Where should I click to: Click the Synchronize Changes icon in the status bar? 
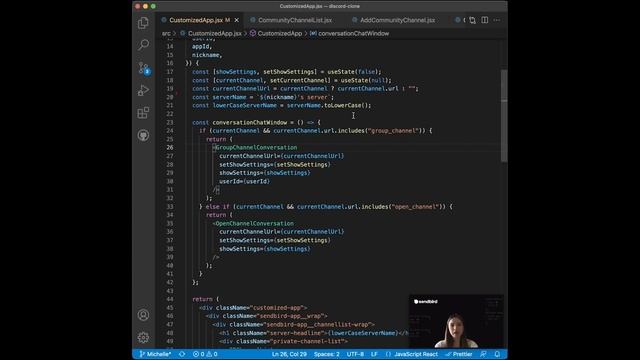pyautogui.click(x=182, y=354)
